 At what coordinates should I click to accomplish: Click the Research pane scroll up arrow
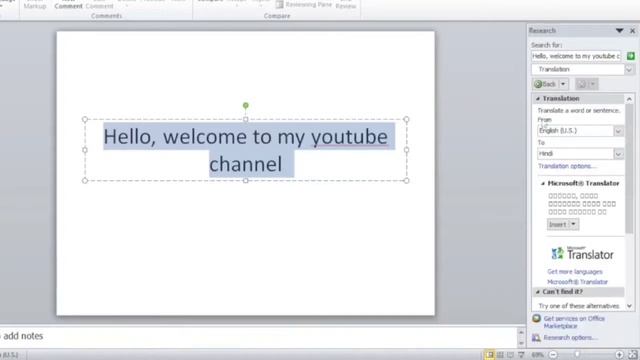(x=629, y=99)
